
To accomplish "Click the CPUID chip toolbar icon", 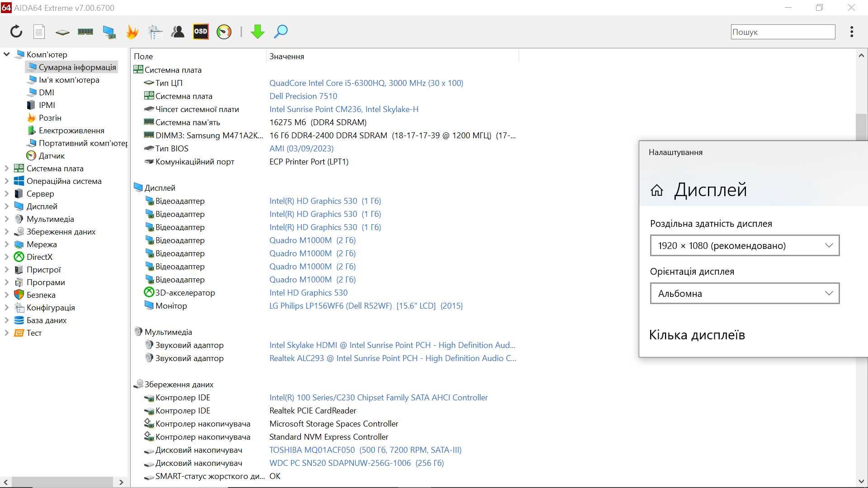I will click(62, 32).
